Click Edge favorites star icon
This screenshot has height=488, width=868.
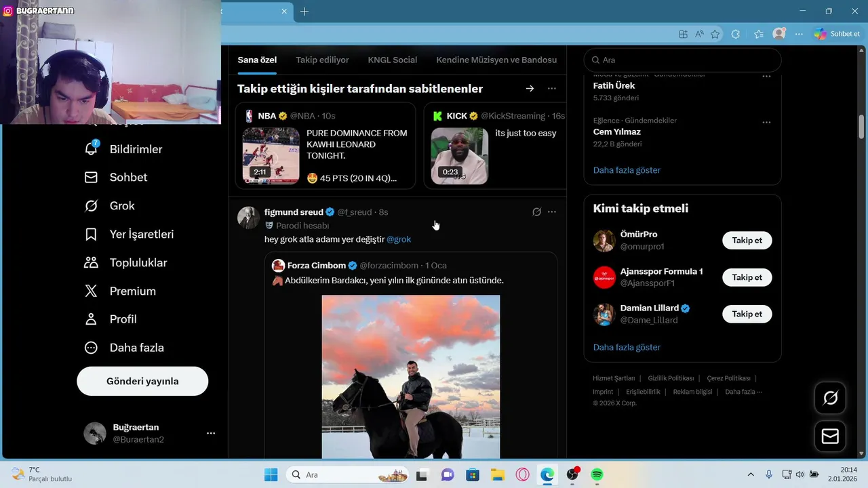click(x=715, y=34)
